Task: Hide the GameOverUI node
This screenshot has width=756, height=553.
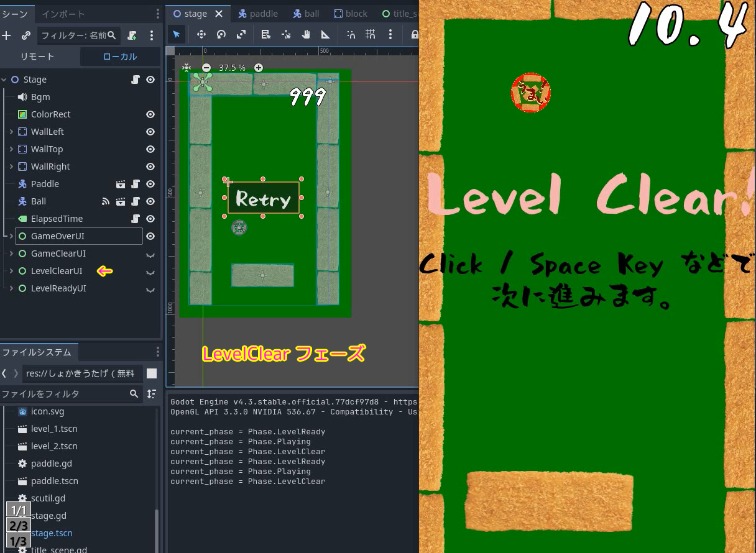Action: [150, 236]
